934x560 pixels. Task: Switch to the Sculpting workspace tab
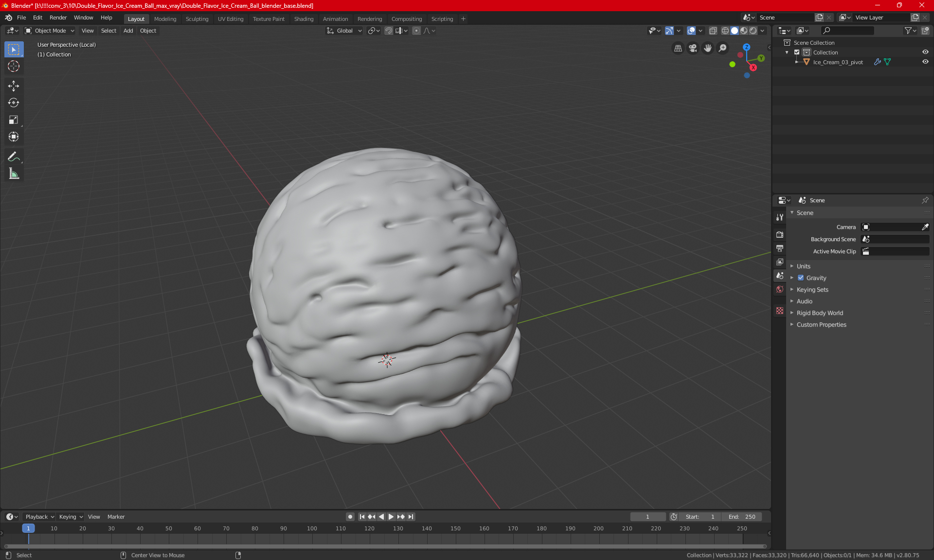197,19
